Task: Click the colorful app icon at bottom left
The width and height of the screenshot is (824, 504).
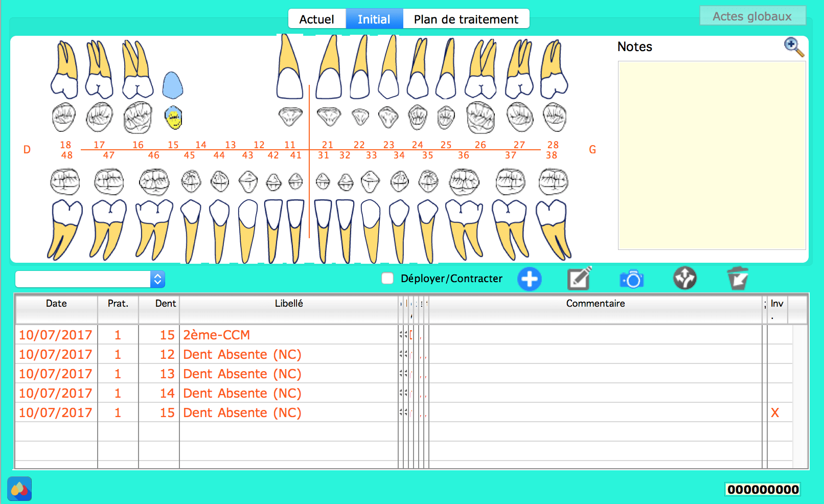Action: coord(19,489)
